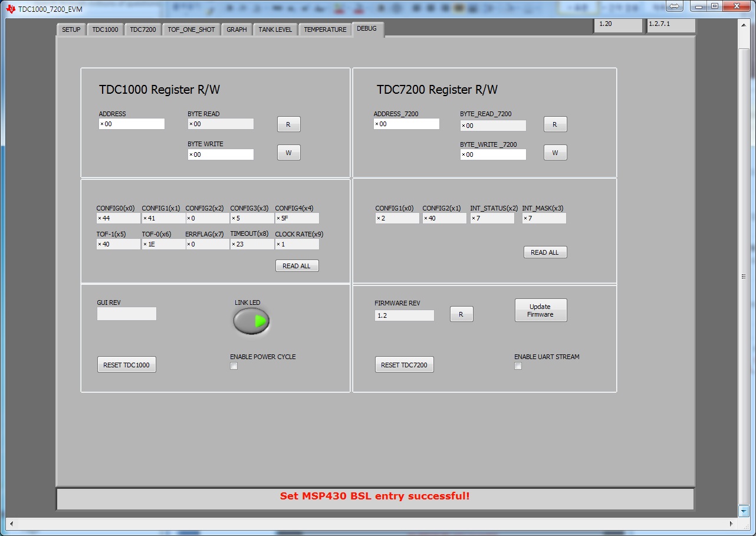Viewport: 756px width, 536px height.
Task: Select the TOF-0(x6) value field
Action: pos(163,244)
